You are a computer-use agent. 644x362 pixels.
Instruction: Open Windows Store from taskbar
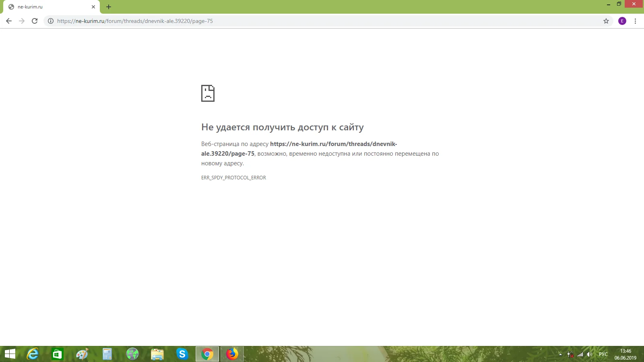pyautogui.click(x=58, y=354)
